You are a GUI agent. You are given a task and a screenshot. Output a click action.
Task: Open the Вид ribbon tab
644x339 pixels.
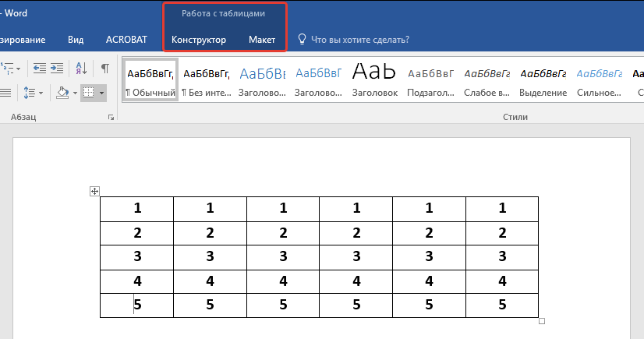coord(76,39)
